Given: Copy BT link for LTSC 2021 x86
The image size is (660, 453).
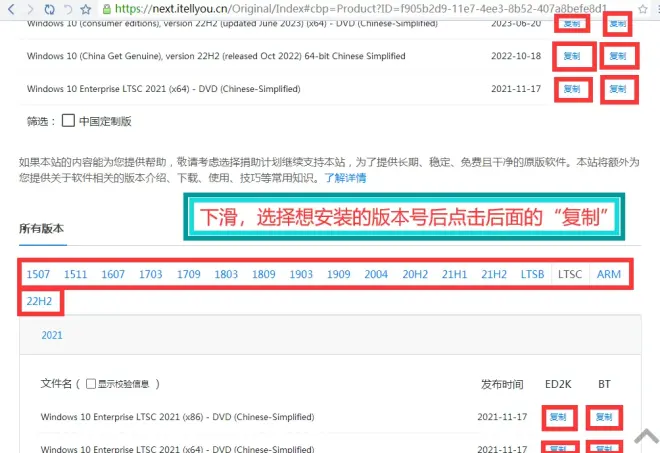Looking at the screenshot, I should click(x=604, y=417).
